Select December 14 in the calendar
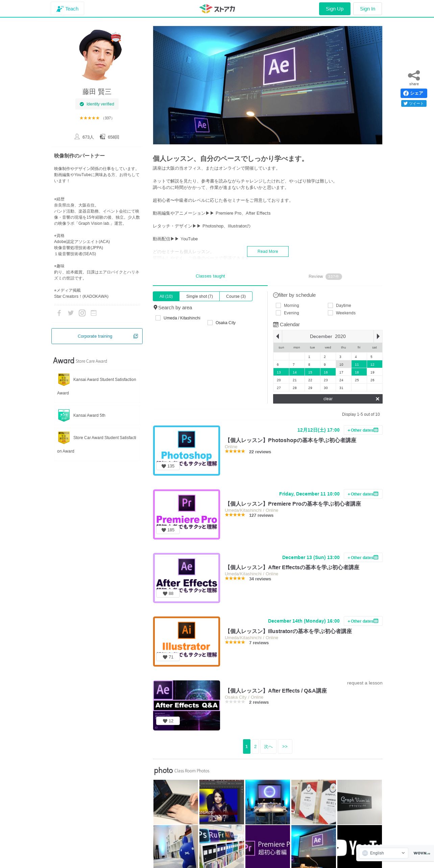The width and height of the screenshot is (434, 868). tap(297, 372)
